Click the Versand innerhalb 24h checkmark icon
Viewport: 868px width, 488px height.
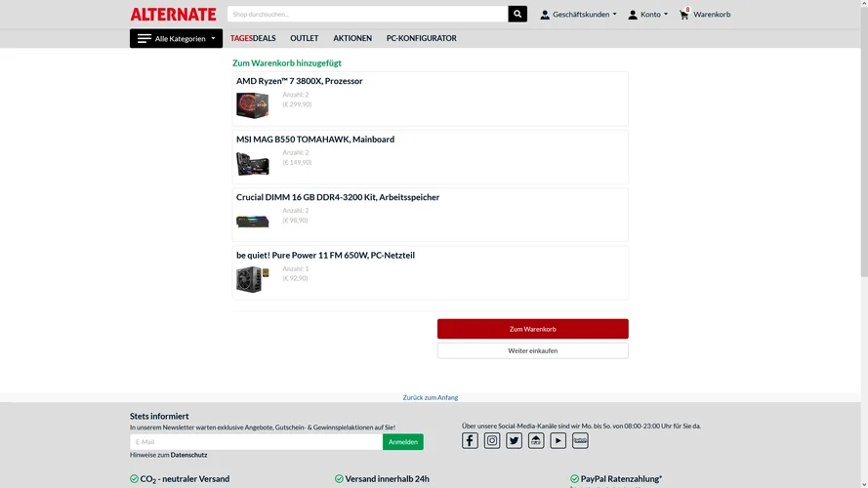click(x=339, y=478)
